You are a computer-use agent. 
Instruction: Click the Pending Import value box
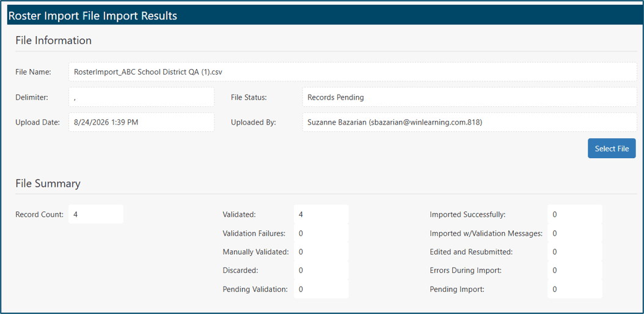pyautogui.click(x=574, y=289)
